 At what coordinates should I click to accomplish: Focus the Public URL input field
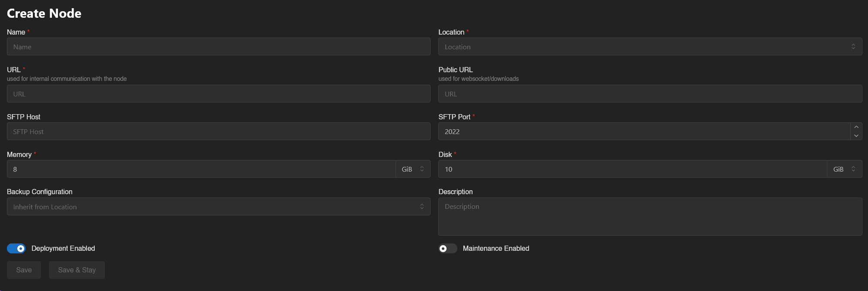pyautogui.click(x=650, y=94)
